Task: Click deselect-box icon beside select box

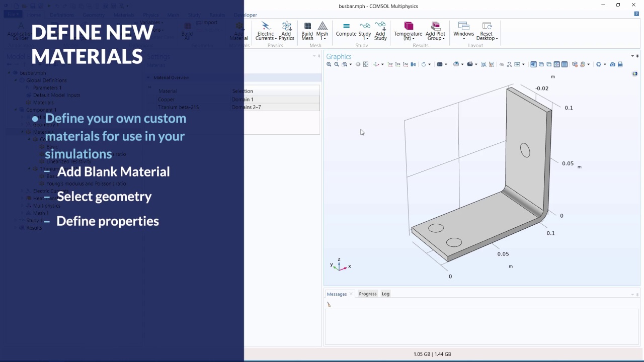Action: click(492, 64)
